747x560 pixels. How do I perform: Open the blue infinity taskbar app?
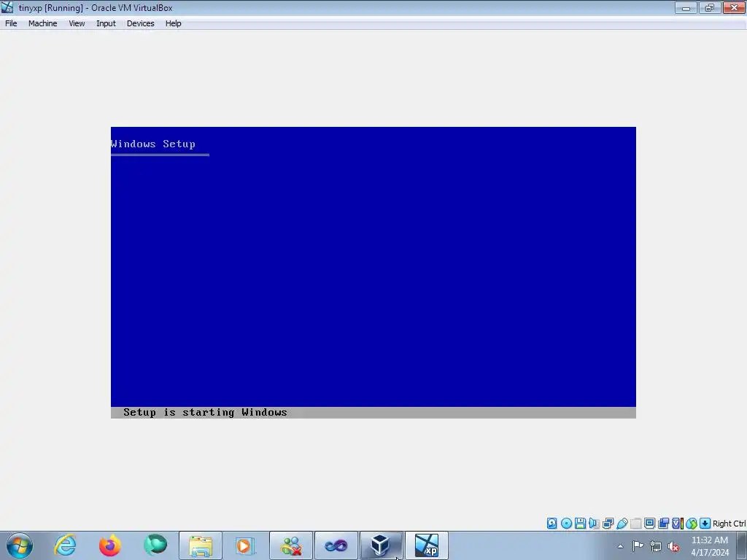click(336, 545)
